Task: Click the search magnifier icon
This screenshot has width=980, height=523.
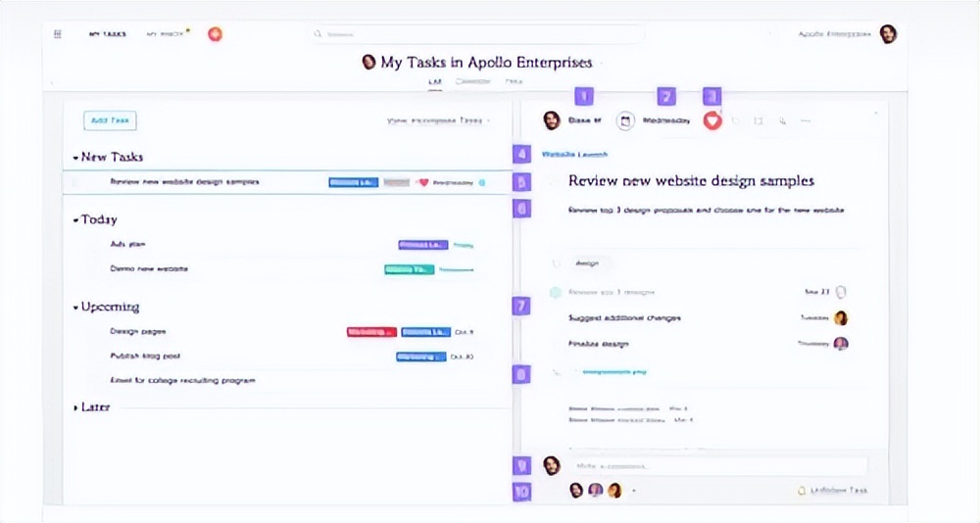Action: coord(318,33)
